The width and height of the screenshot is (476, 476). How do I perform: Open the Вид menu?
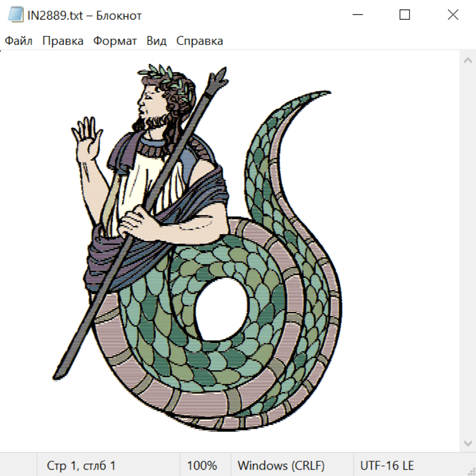[157, 41]
